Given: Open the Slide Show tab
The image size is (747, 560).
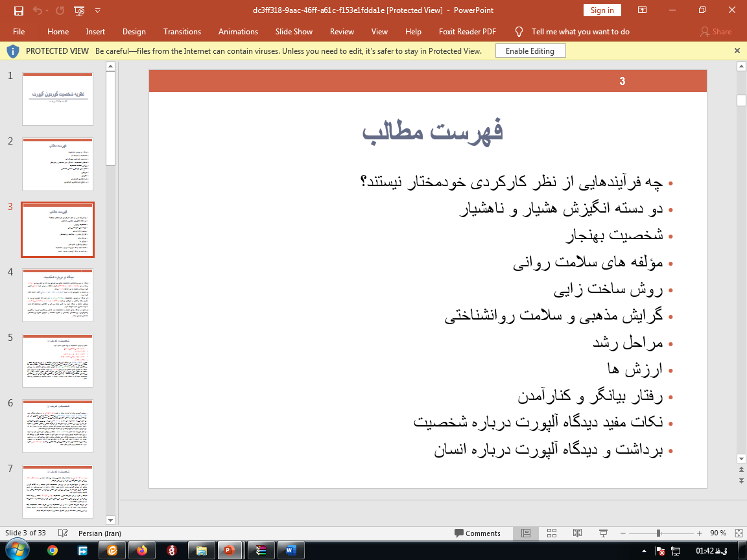Looking at the screenshot, I should tap(294, 31).
